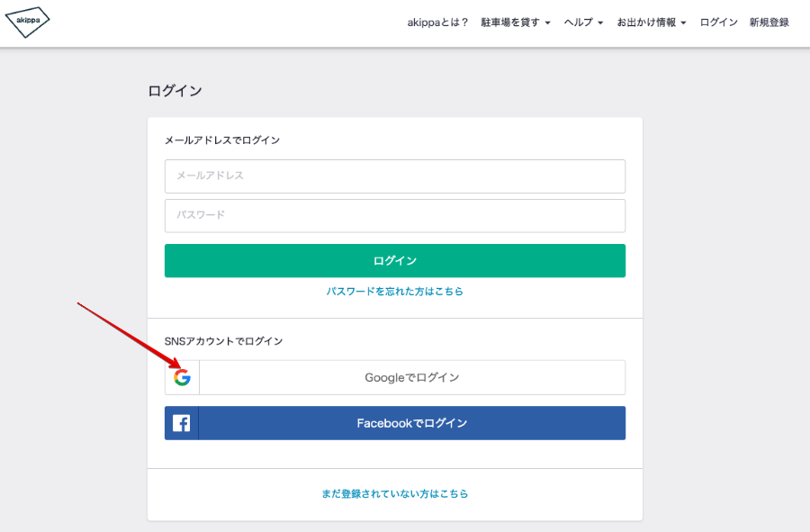The width and height of the screenshot is (810, 532).
Task: Click the green ログイン button
Action: tap(395, 261)
